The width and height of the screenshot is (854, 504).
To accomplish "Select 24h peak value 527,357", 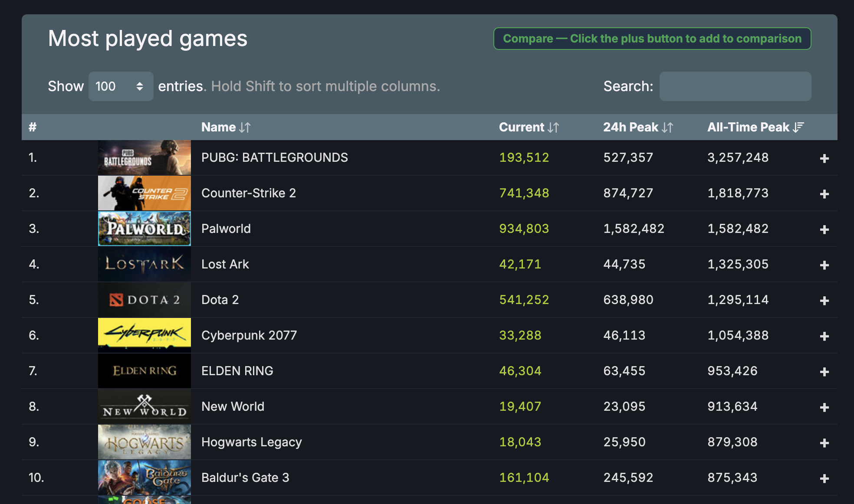I will pyautogui.click(x=628, y=157).
